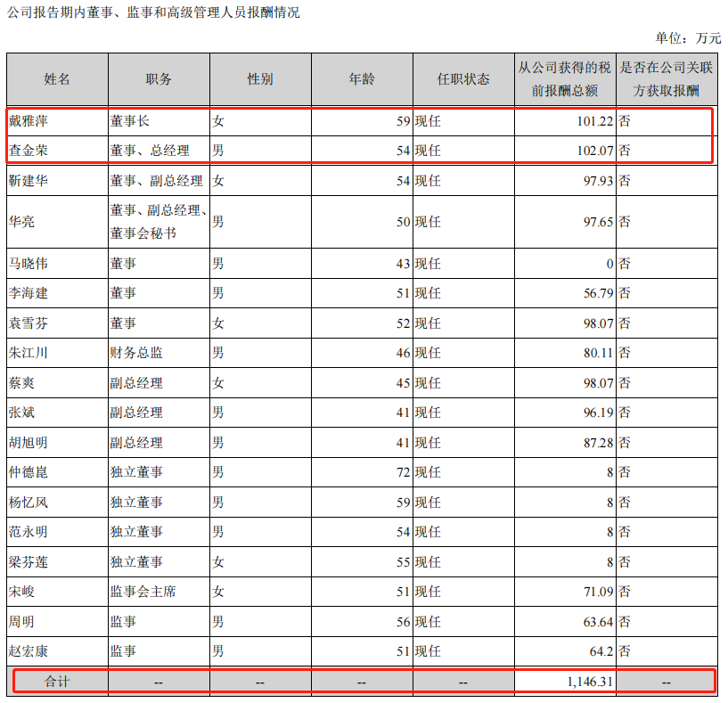This screenshot has height=703, width=728.
Task: Click the 年龄 column header
Action: [362, 79]
